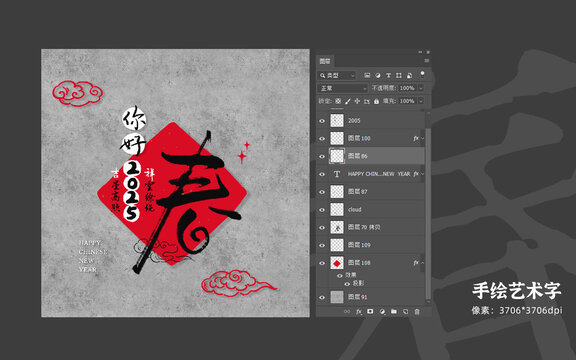Viewport: 576px width, 360px height.
Task: Toggle the adjustment layer filter icon
Action: click(x=378, y=75)
